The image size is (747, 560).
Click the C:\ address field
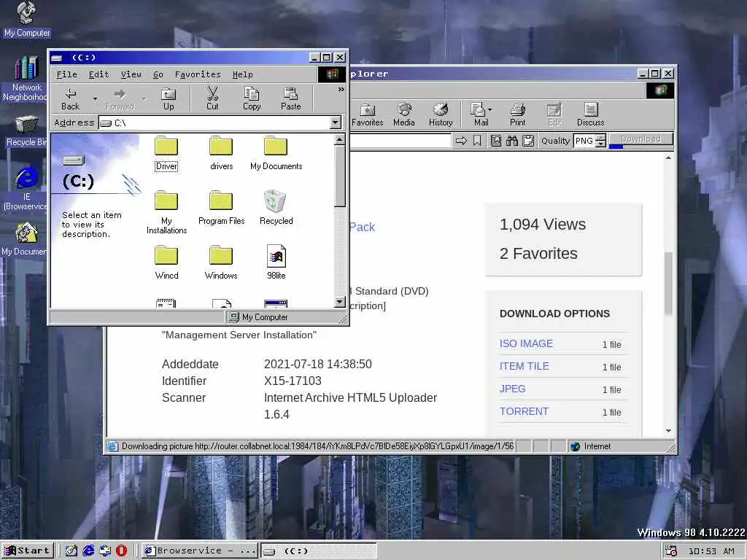click(214, 122)
